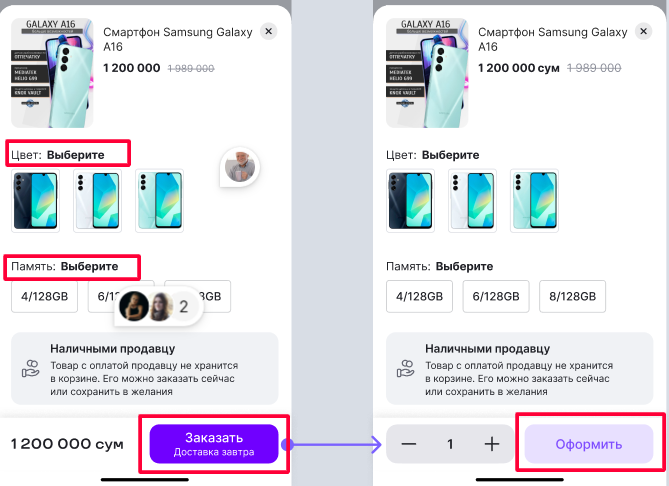
Task: Click the Оформить checkout button
Action: pyautogui.click(x=589, y=444)
